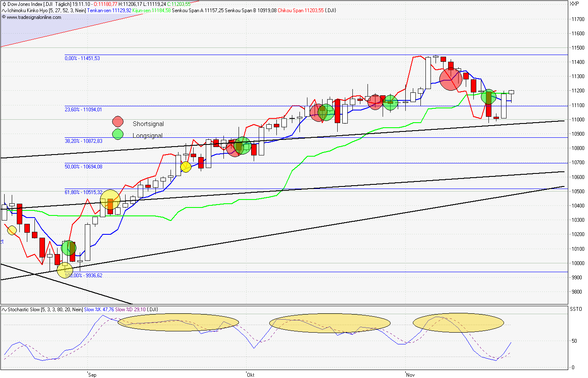
Task: Open the www.tradesignalonline.com link
Action: pyautogui.click(x=34, y=18)
